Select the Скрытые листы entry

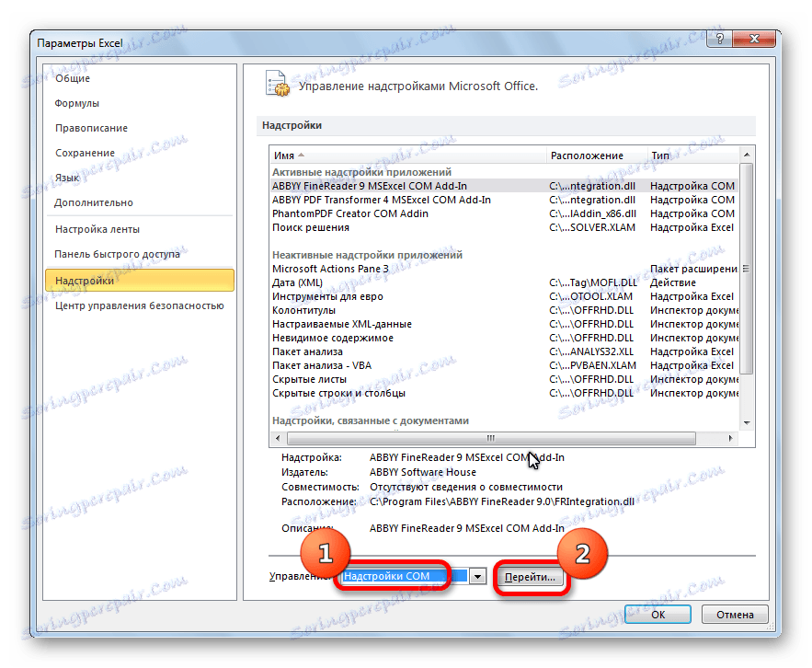click(x=504, y=379)
